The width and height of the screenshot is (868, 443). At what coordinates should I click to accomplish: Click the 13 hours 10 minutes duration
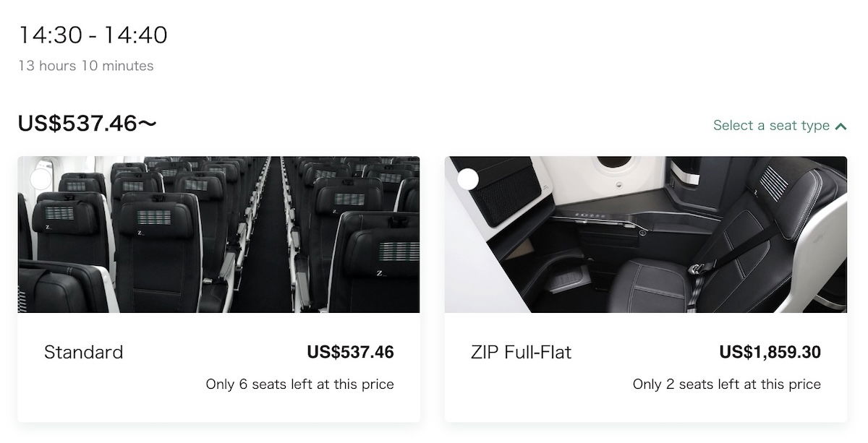(x=86, y=66)
